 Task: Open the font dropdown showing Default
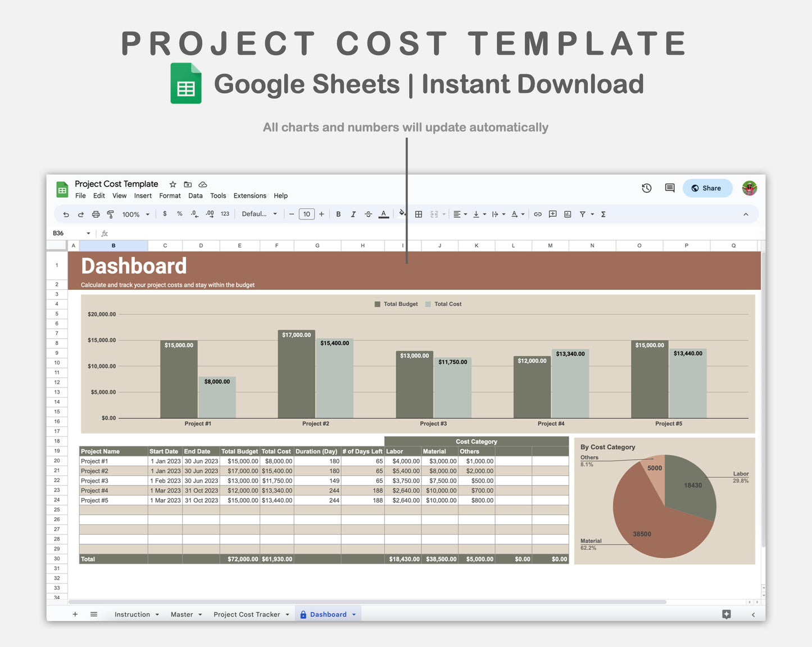(x=259, y=214)
